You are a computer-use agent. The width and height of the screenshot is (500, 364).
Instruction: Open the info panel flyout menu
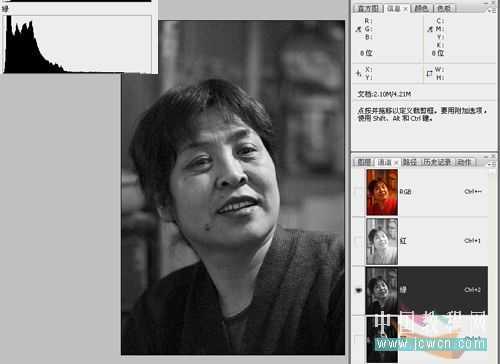tap(492, 10)
